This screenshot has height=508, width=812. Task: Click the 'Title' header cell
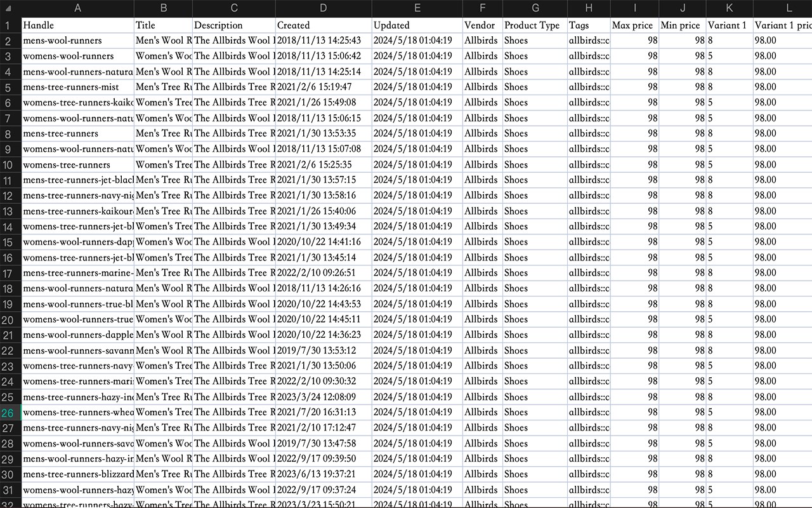coord(163,25)
